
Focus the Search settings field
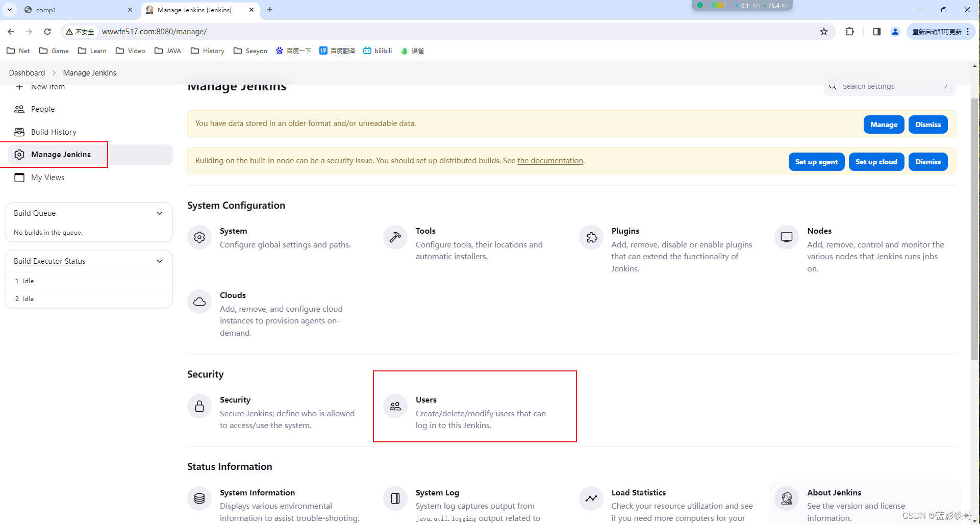point(889,87)
